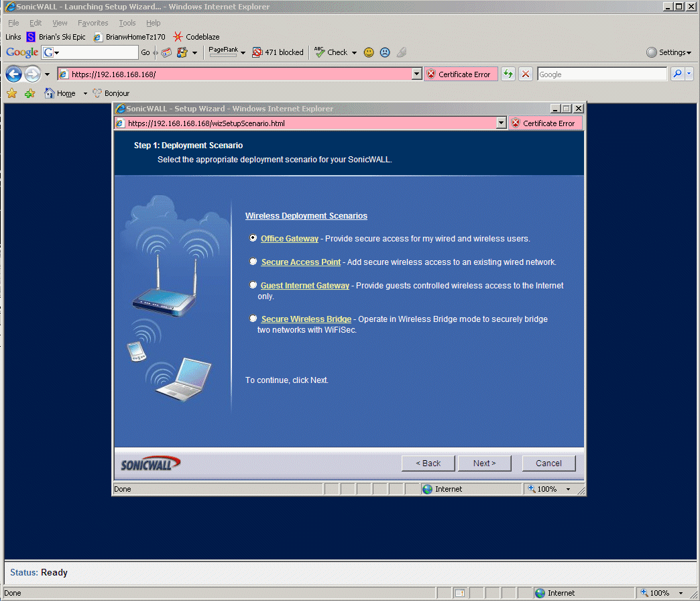700x601 pixels.
Task: Expand search provider options dropdown
Action: (689, 74)
